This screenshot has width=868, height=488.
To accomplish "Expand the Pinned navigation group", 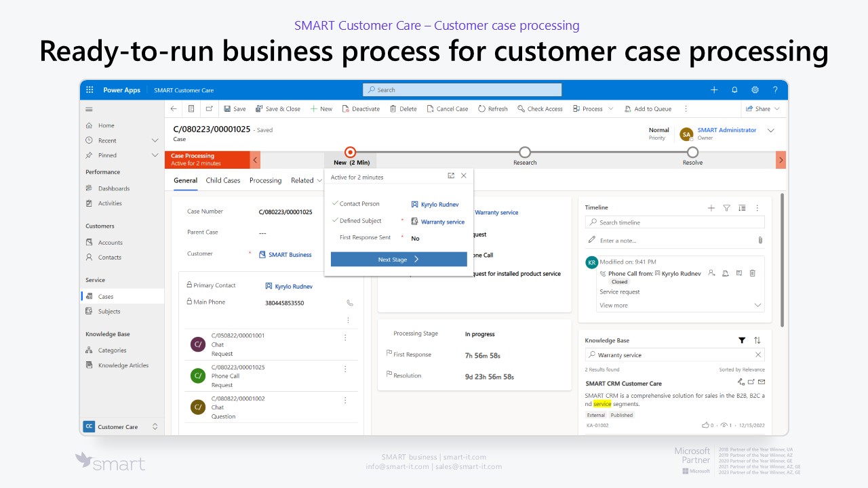I will point(155,155).
